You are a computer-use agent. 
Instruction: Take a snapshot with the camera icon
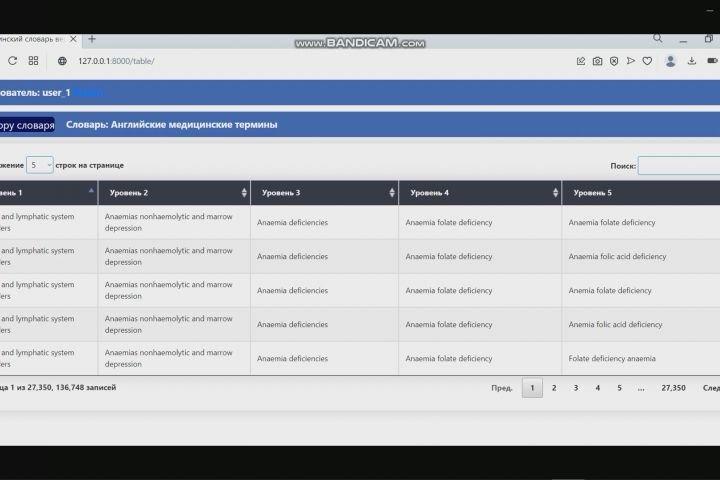[x=597, y=61]
